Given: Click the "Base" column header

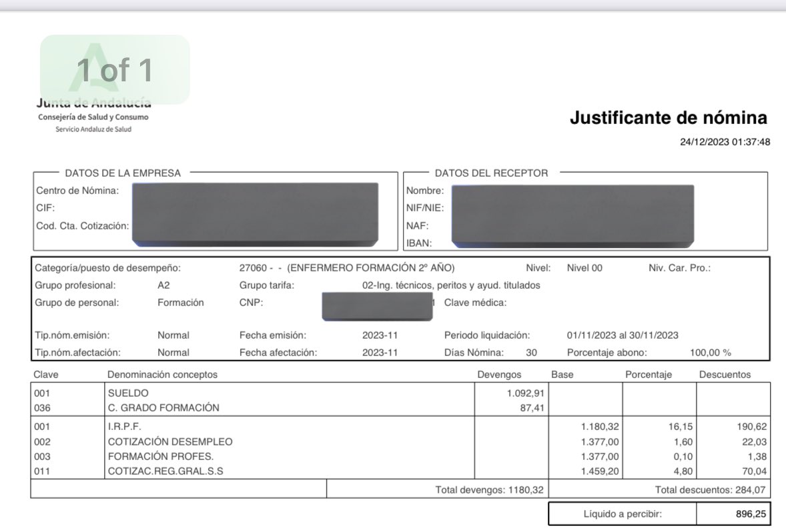Looking at the screenshot, I should [562, 375].
